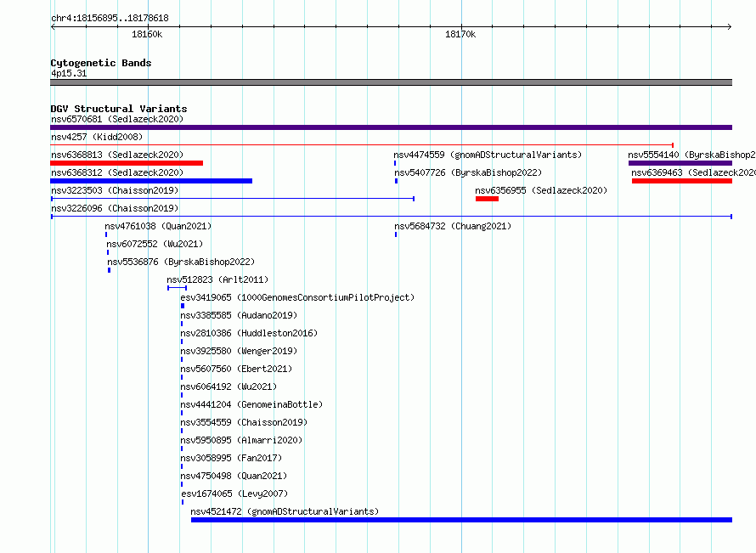Viewport: 756px width, 553px height.
Task: Open nsv3554559 (Chaisson2019) variant label
Action: [244, 422]
